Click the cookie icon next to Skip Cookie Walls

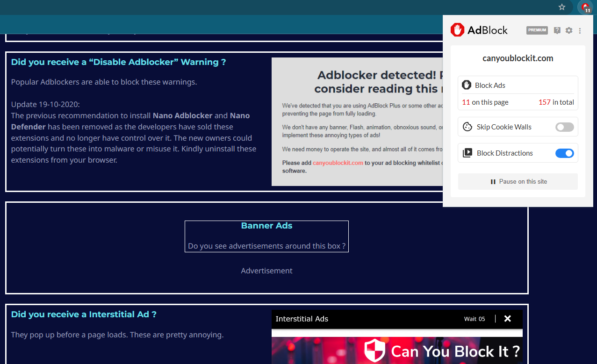(x=467, y=127)
